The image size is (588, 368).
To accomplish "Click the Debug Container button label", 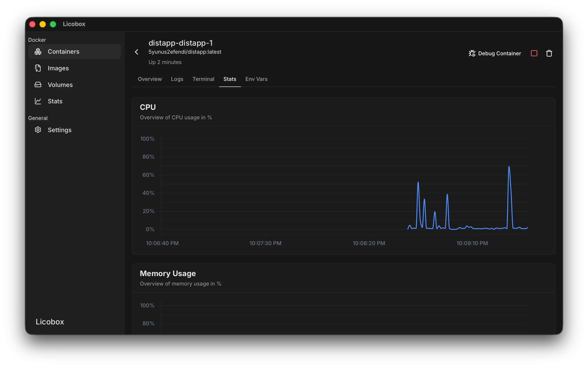I will [x=500, y=53].
